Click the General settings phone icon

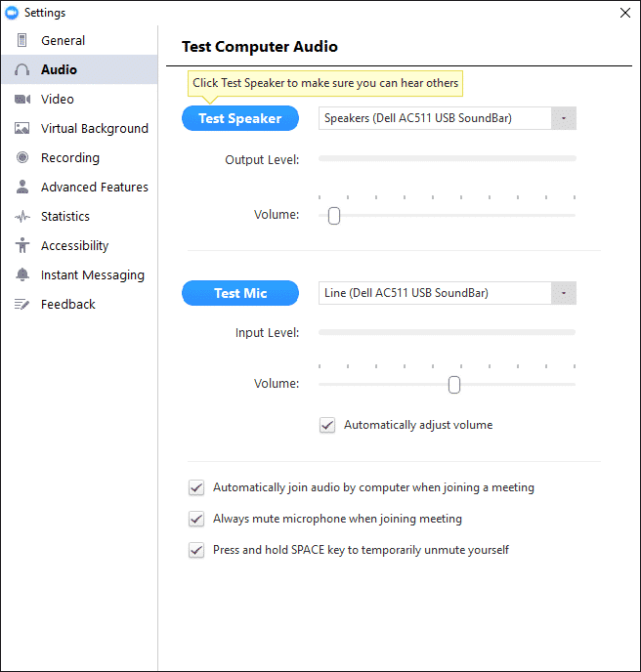coord(21,40)
